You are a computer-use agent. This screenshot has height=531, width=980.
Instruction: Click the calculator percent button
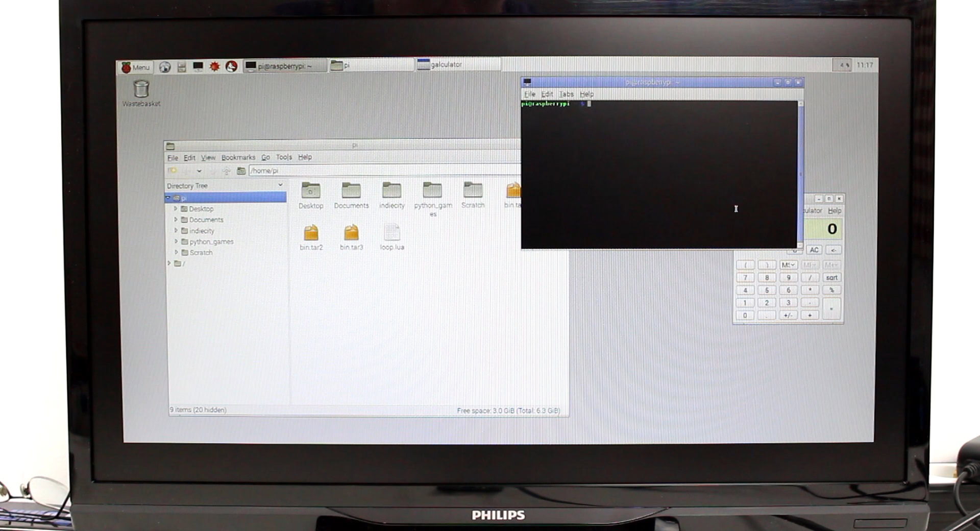tap(831, 290)
